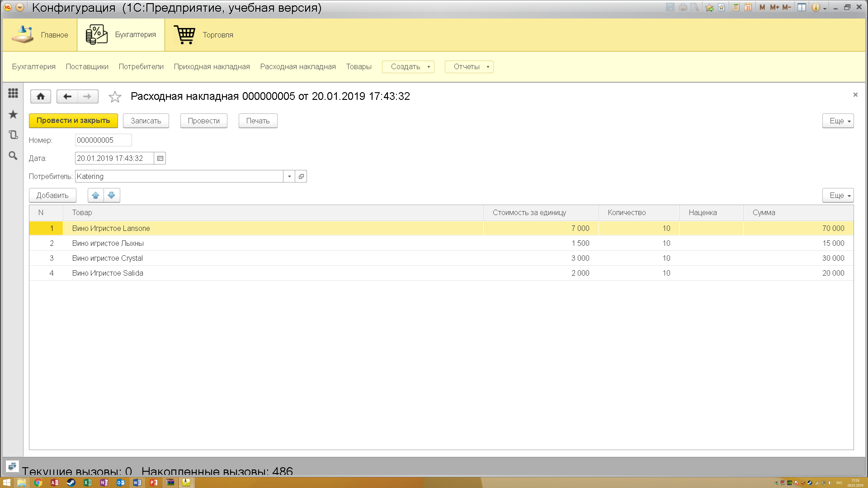Click Провести и закрыть button

click(x=73, y=121)
